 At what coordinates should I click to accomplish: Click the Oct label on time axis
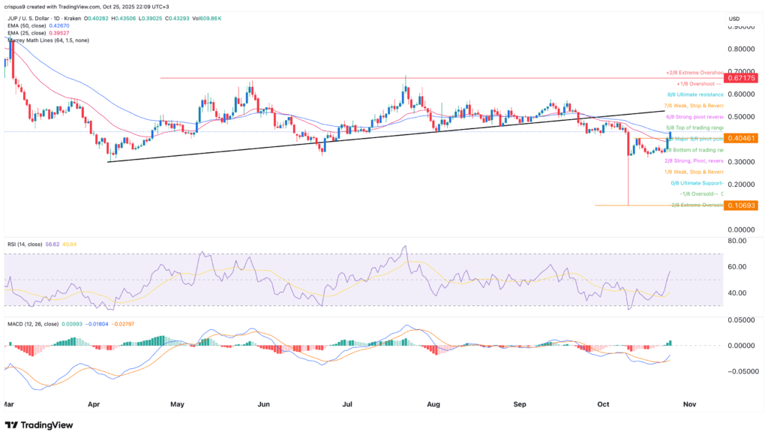[603, 404]
